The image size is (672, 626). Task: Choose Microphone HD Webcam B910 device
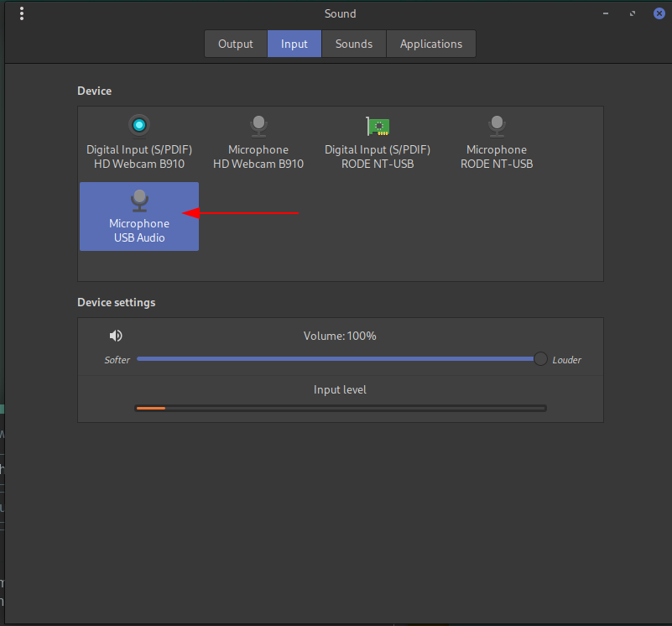(258, 143)
